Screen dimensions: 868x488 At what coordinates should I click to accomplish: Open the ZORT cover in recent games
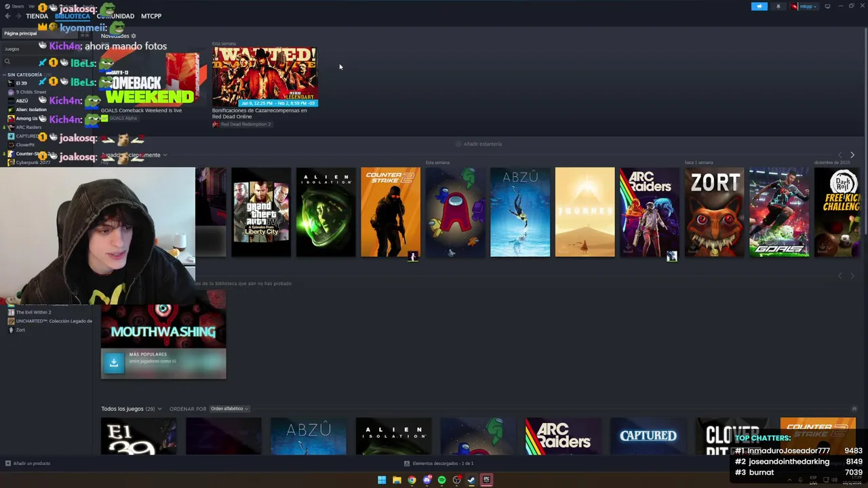[x=715, y=212]
